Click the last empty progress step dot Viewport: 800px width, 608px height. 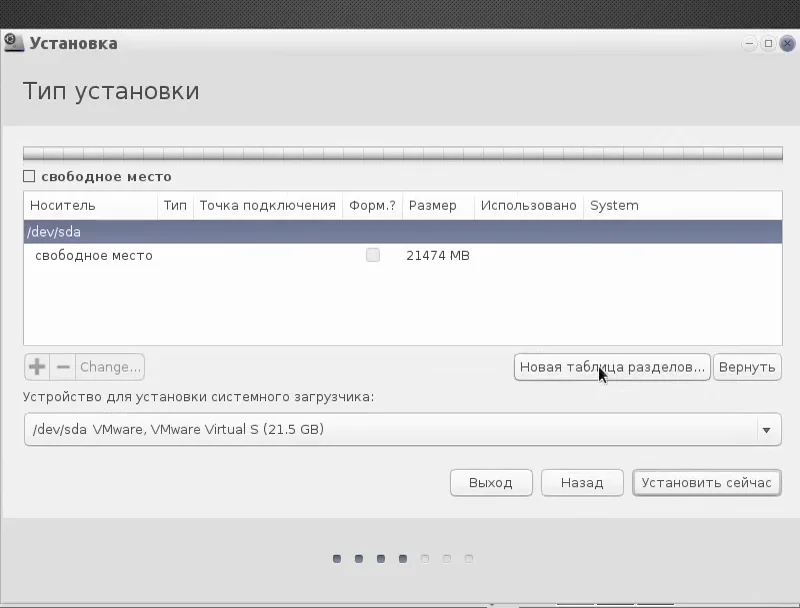[469, 559]
